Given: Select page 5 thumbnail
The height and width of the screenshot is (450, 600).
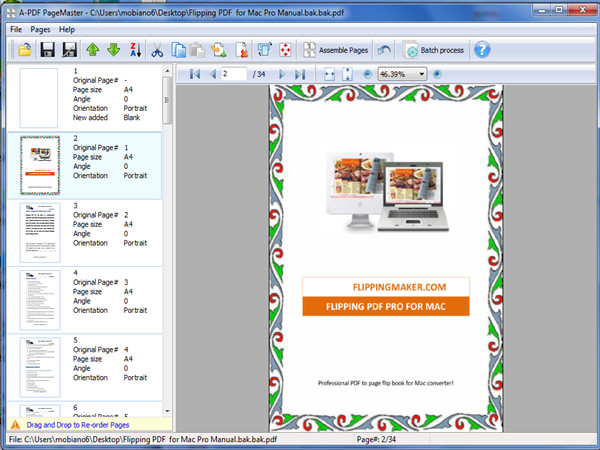Looking at the screenshot, I should [40, 367].
